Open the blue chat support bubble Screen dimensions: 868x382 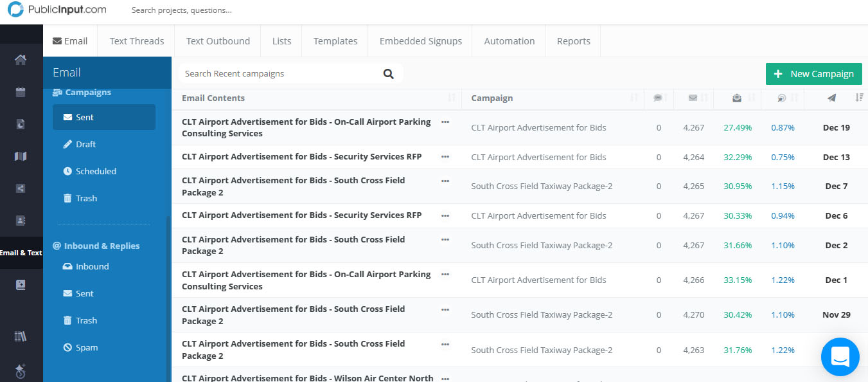coord(840,356)
